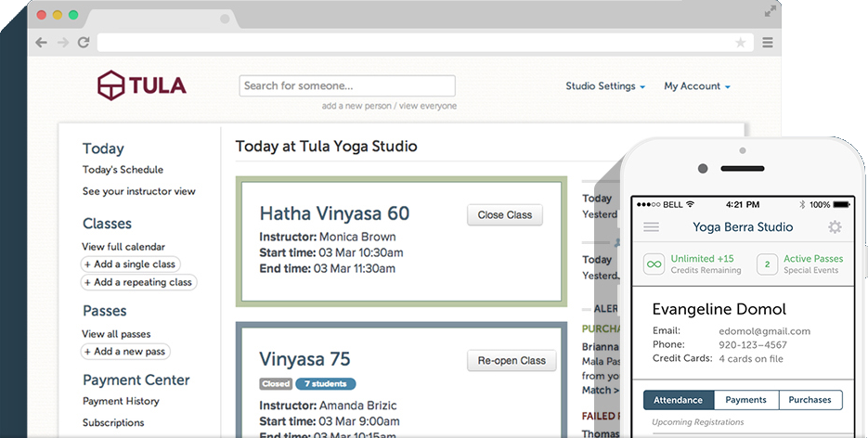Click '+ Add a new pass'

125,352
